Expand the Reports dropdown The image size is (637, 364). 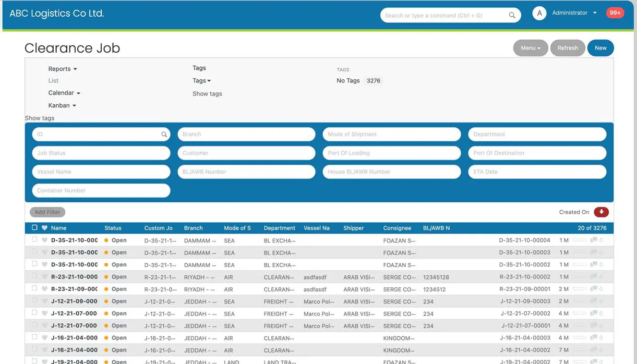coord(63,69)
